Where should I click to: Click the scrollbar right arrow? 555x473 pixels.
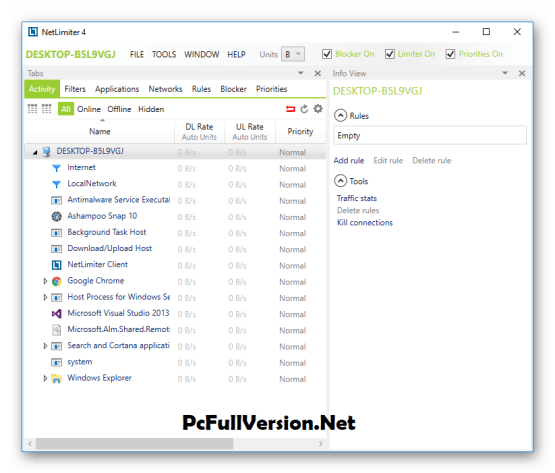tap(321, 443)
